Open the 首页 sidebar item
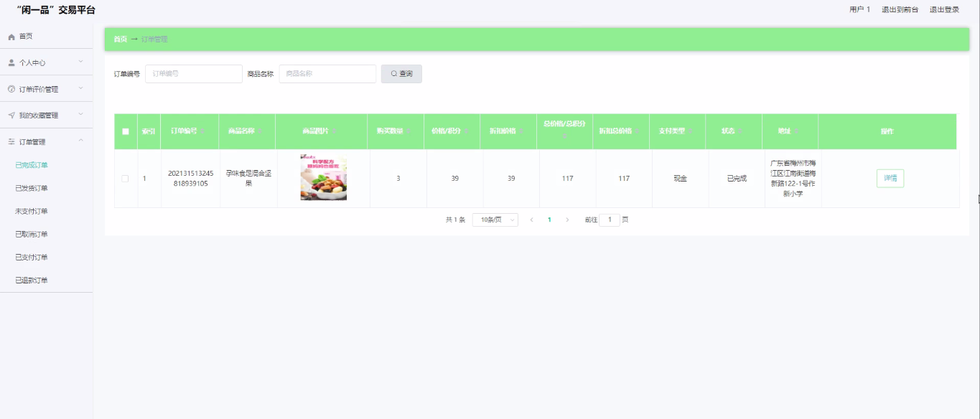The height and width of the screenshot is (419, 980). 46,37
